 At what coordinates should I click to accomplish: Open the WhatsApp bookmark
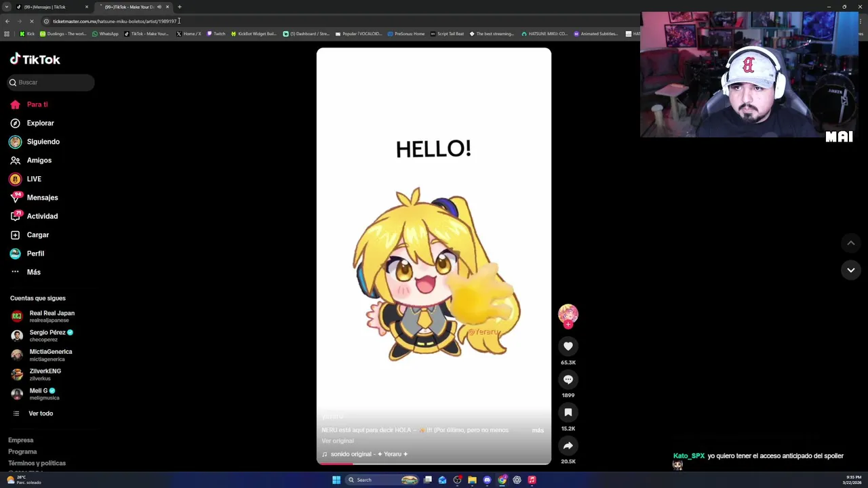pyautogui.click(x=105, y=34)
